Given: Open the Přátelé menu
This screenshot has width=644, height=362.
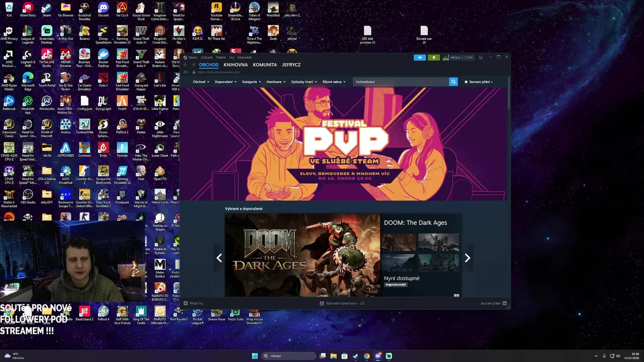Looking at the screenshot, I should [x=220, y=57].
